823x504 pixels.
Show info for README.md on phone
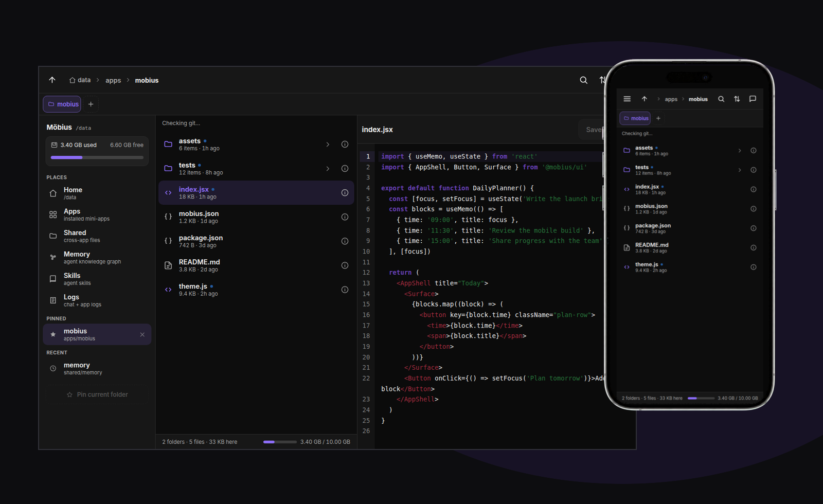tap(753, 248)
